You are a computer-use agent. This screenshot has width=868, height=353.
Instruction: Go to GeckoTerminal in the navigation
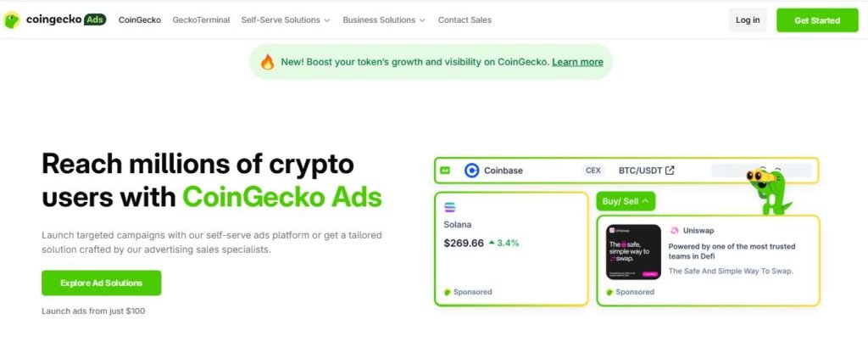coord(201,20)
